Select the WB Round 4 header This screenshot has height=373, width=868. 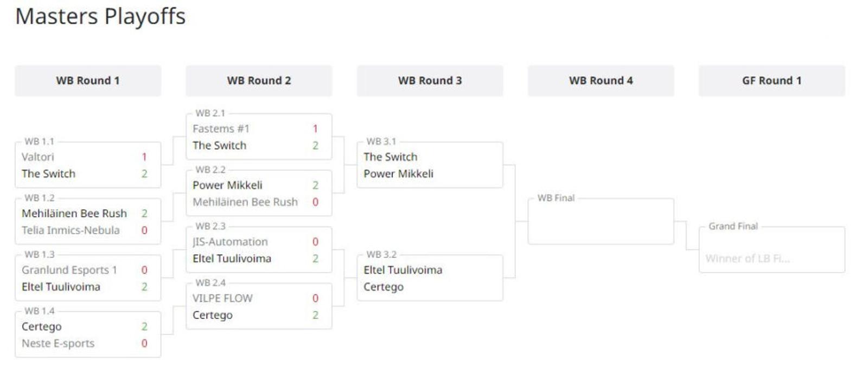pyautogui.click(x=601, y=81)
